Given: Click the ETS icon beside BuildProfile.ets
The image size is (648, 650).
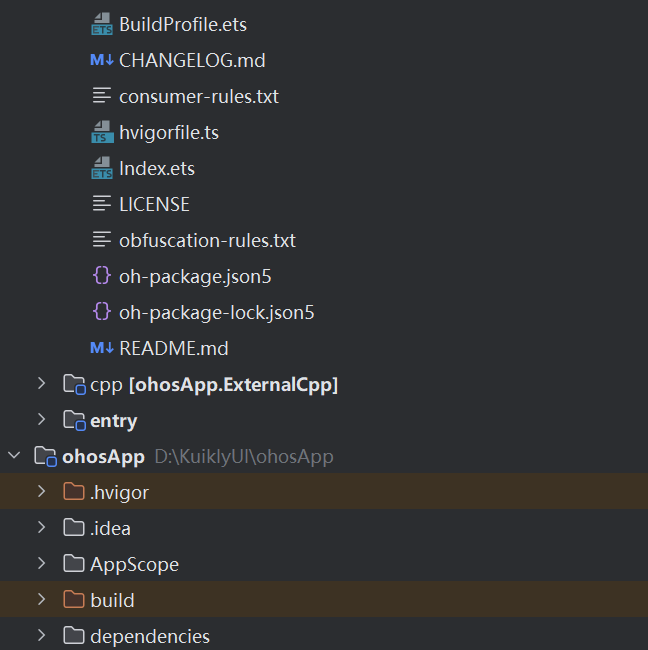Looking at the screenshot, I should point(102,24).
